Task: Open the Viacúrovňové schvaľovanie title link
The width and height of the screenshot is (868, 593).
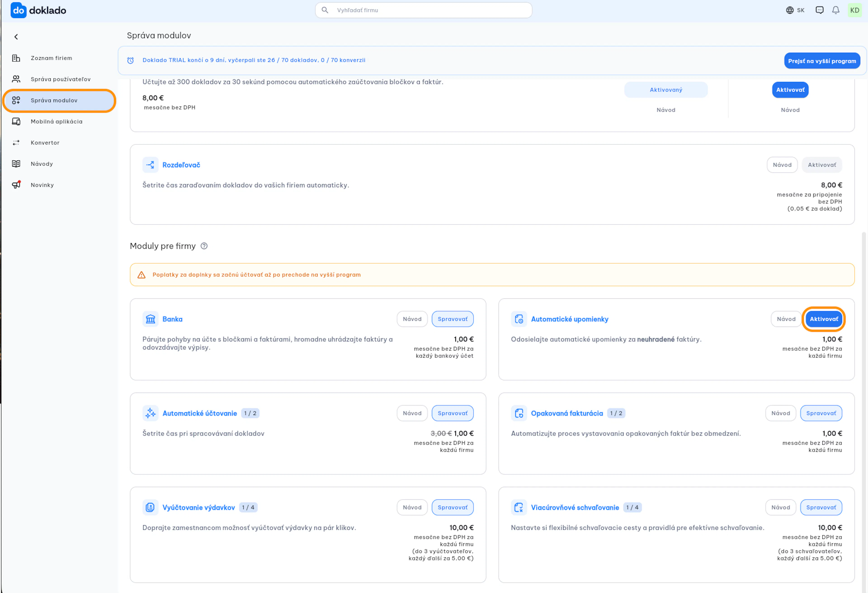Action: tap(575, 508)
